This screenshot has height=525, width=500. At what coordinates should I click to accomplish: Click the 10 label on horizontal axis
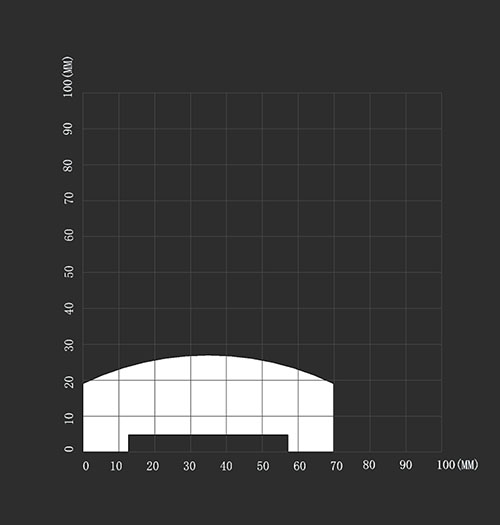coord(116,466)
